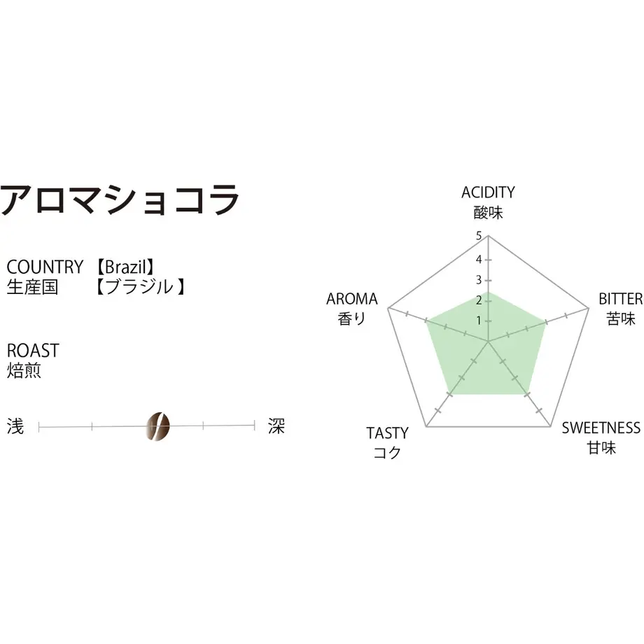Click the 深 dark roast end label
Screen dimensions: 644x644
coord(276,426)
